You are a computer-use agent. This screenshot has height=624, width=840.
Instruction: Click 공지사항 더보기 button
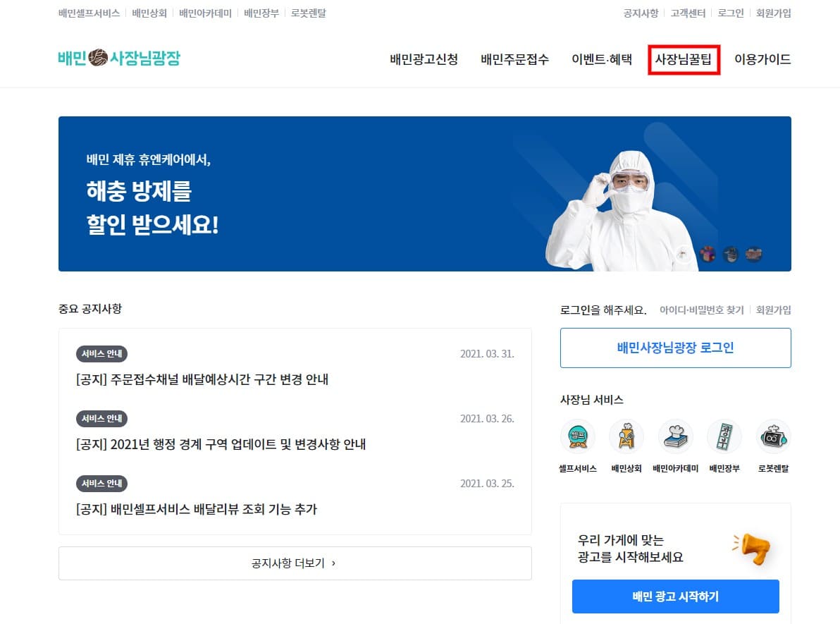(x=295, y=563)
